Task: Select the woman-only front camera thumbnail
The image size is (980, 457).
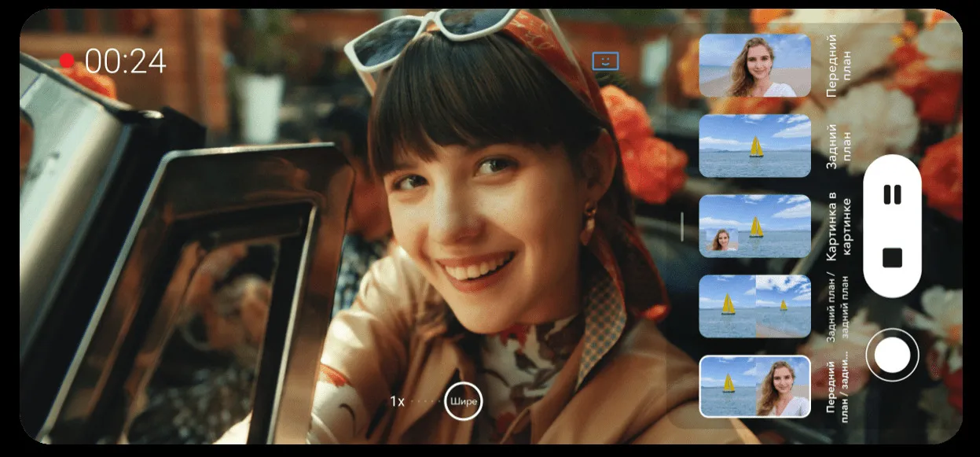Action: (754, 65)
